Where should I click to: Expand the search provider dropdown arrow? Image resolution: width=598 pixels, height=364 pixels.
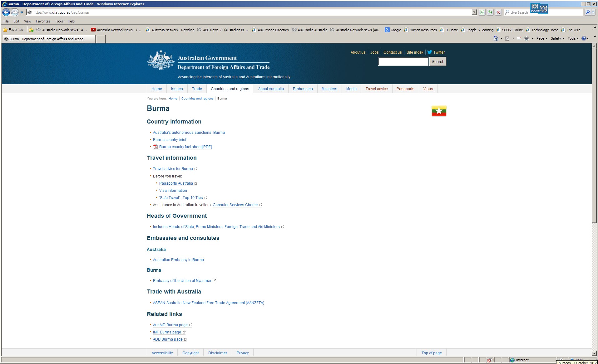[593, 12]
